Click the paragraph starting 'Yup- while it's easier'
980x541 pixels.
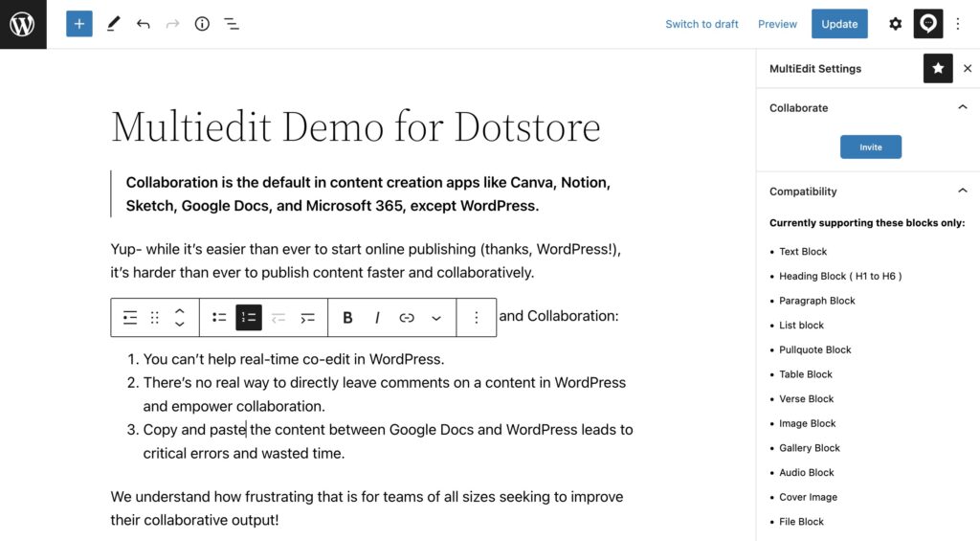366,260
